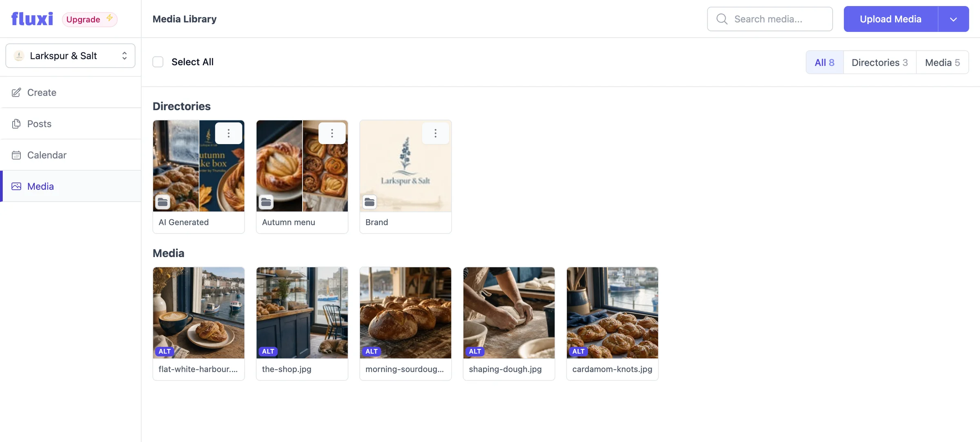
Task: Switch to the Directories 3 filter tab
Action: point(880,62)
